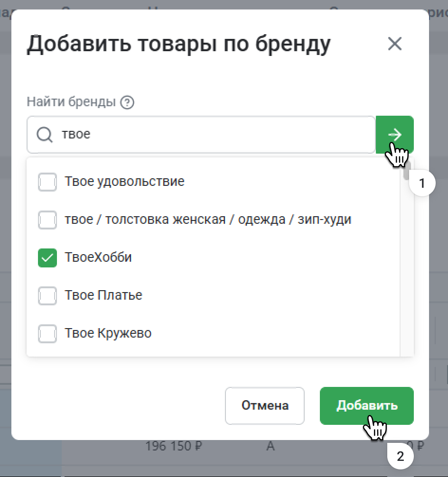448x477 pixels.
Task: Tick the 'Твое удовольствие' checkbox
Action: coord(47,182)
